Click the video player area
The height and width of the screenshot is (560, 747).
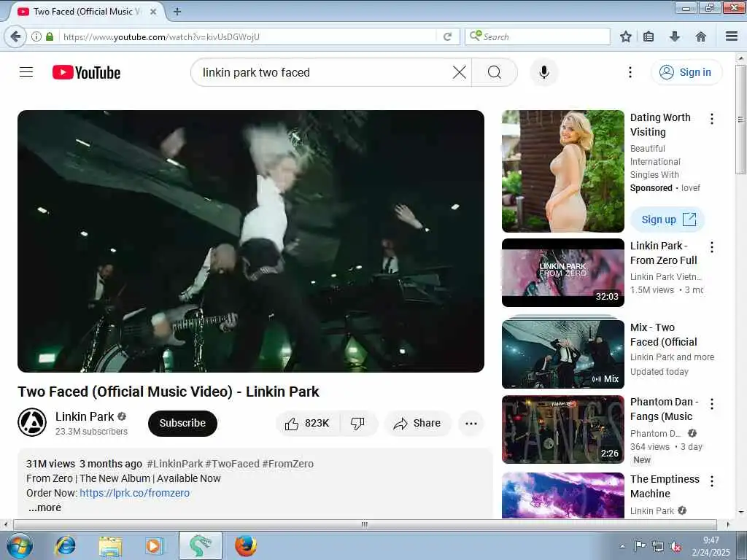[x=251, y=241]
